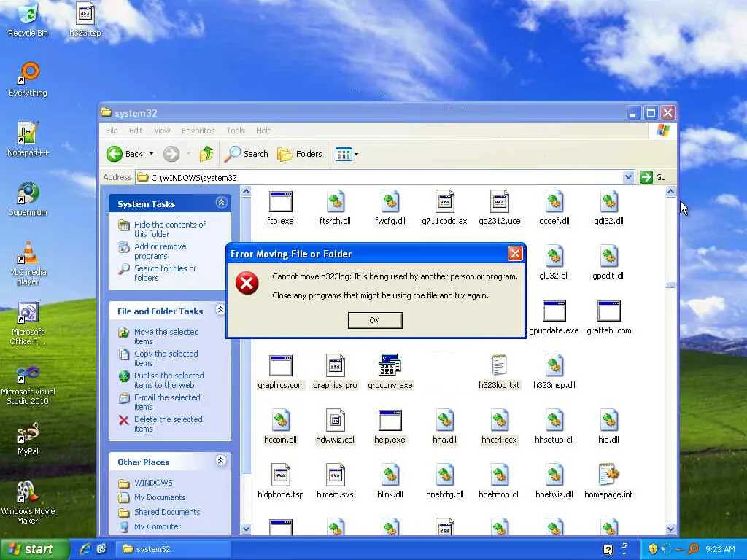Open Tools menu
The width and height of the screenshot is (747, 560).
tap(236, 131)
